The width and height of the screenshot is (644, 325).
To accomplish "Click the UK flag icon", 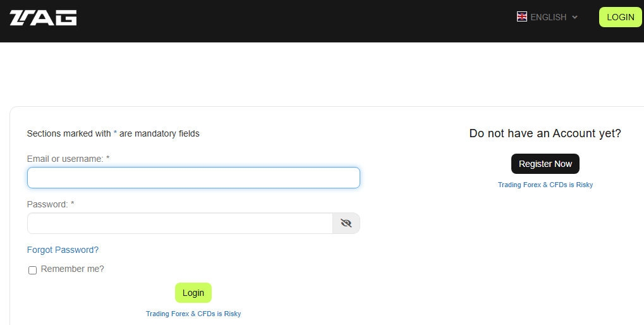I will coord(522,17).
